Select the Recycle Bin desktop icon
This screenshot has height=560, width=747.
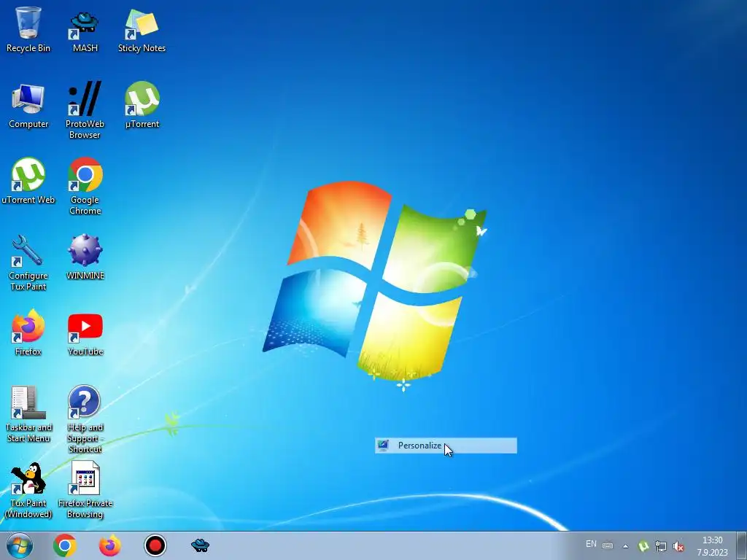point(28,29)
